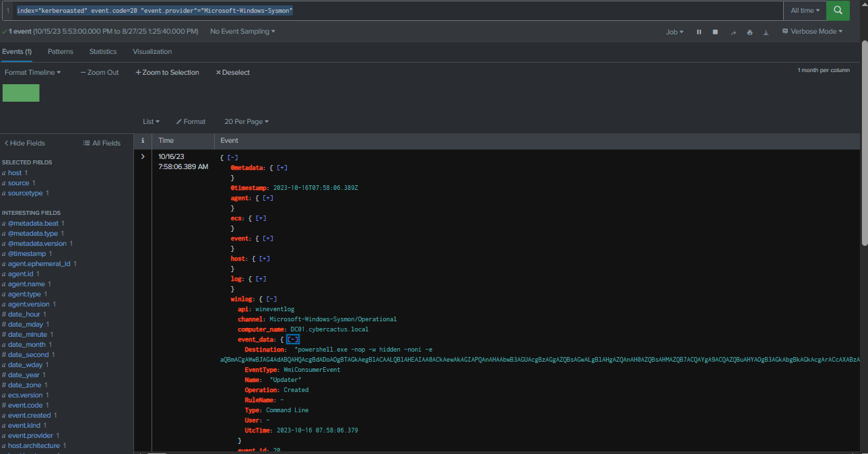Click Hide Fields in the sidebar
This screenshot has height=454, width=868.
[x=25, y=143]
